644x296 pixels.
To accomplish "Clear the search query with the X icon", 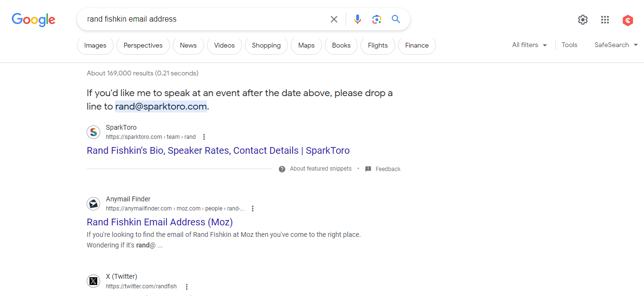I will (x=334, y=19).
